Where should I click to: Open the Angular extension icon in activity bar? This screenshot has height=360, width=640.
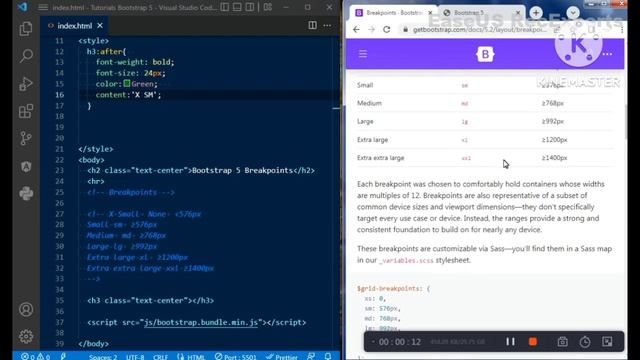[26, 166]
